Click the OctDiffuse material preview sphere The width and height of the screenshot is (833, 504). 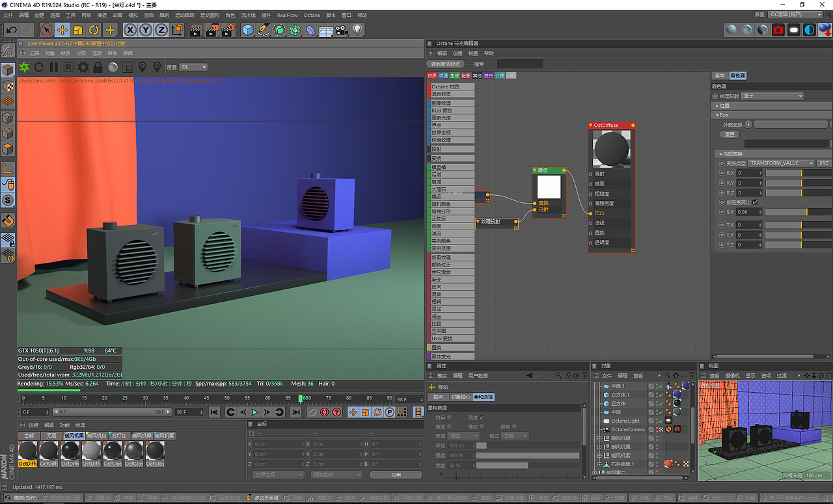click(612, 149)
